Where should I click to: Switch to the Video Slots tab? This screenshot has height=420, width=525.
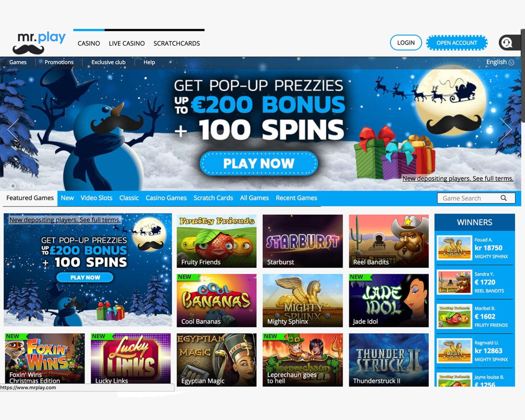[96, 198]
